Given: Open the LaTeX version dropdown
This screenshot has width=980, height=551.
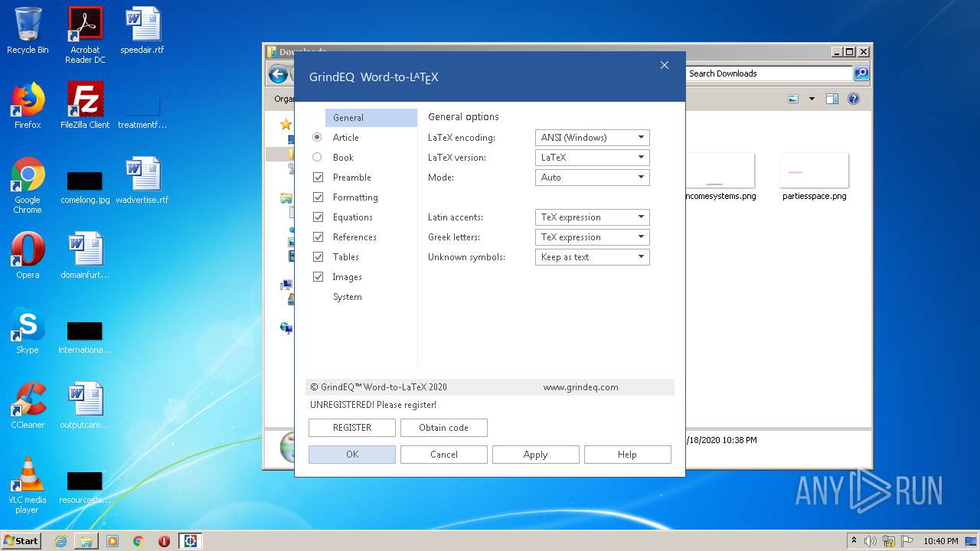Looking at the screenshot, I should click(x=592, y=158).
